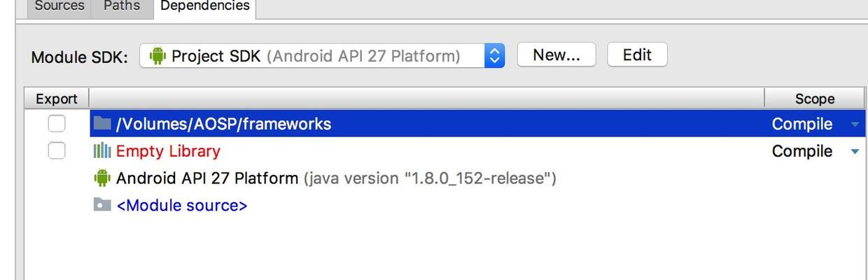Open scope dropdown arrow for Empty Library

pos(855,151)
